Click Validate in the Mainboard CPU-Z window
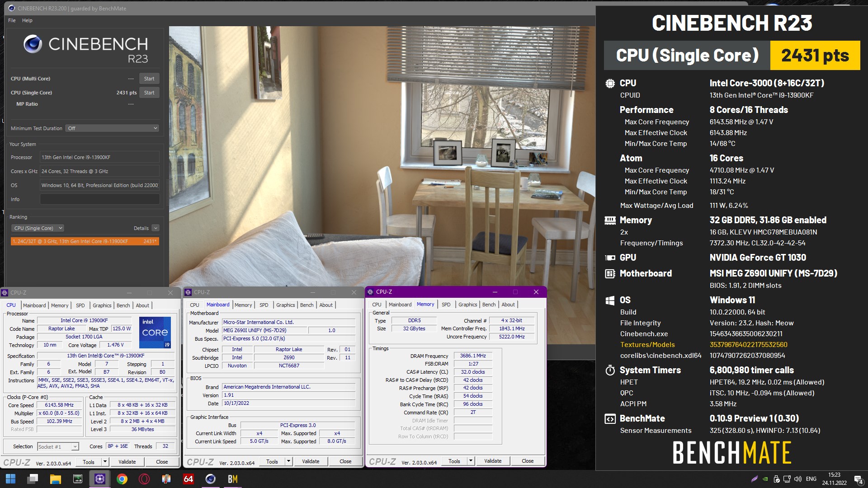Image resolution: width=868 pixels, height=488 pixels. point(311,461)
